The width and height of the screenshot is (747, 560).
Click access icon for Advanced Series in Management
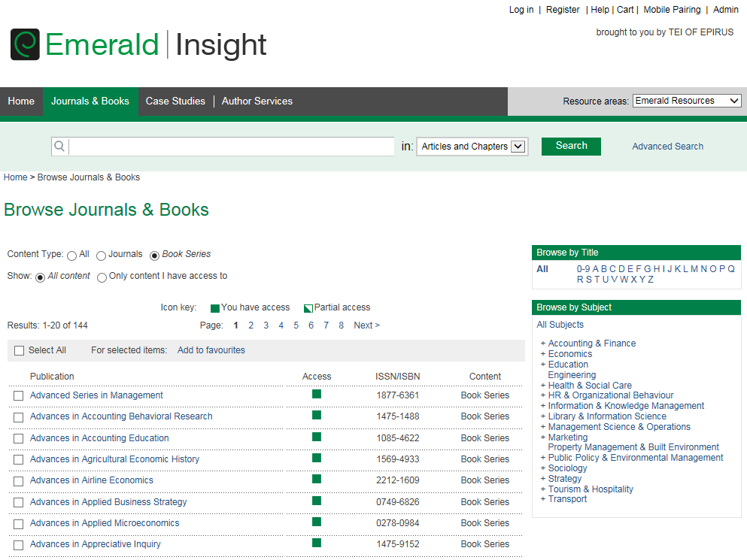point(317,394)
